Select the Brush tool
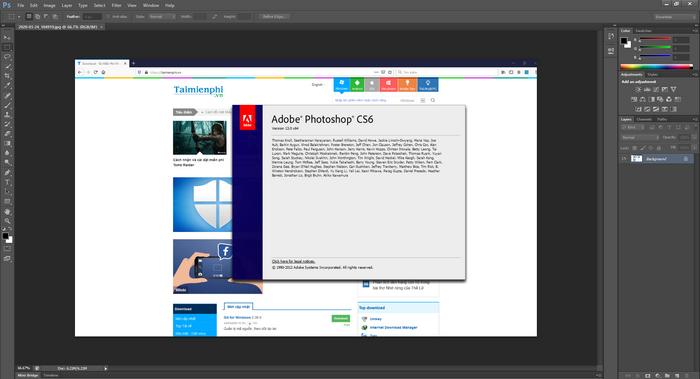 pyautogui.click(x=7, y=105)
